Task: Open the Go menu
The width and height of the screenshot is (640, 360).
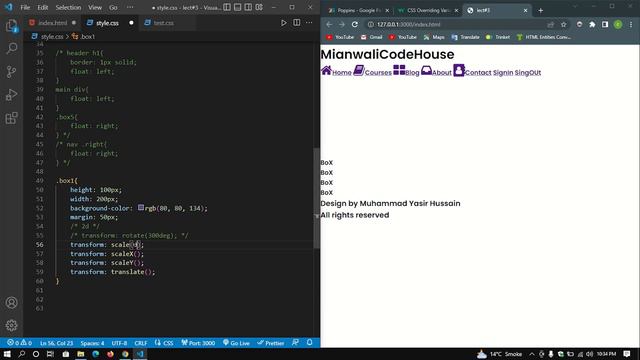Action: pyautogui.click(x=113, y=7)
